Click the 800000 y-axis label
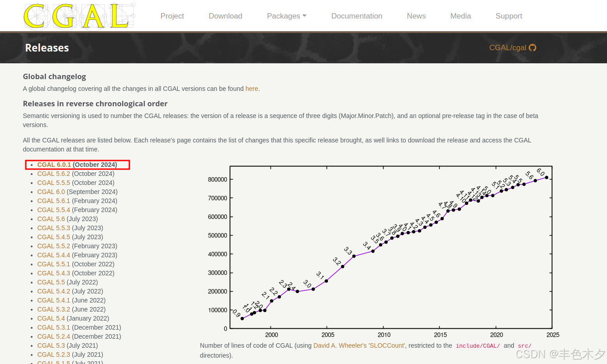 coord(218,180)
